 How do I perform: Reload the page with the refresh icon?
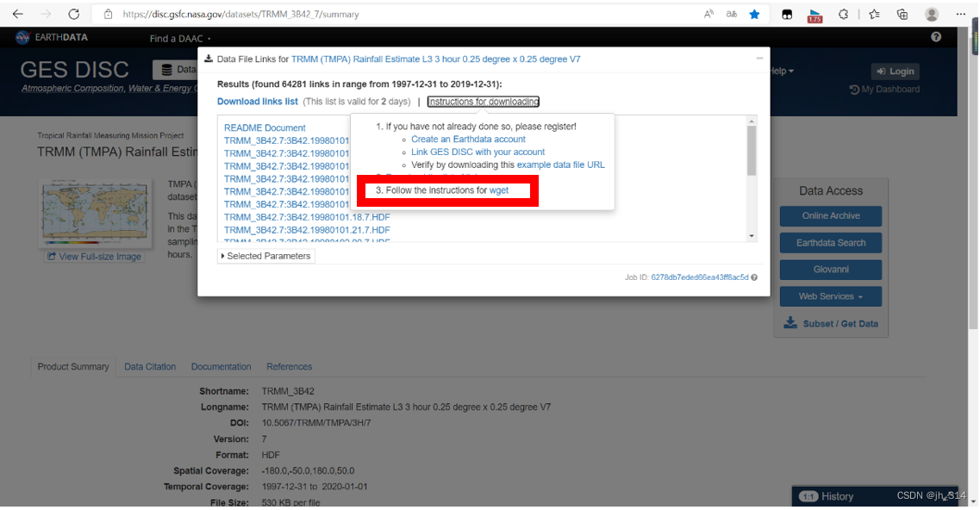[x=74, y=14]
